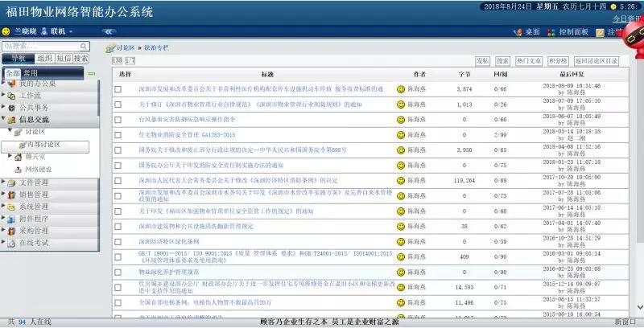
Task: Switch to the 组织 tab
Action: [45, 59]
